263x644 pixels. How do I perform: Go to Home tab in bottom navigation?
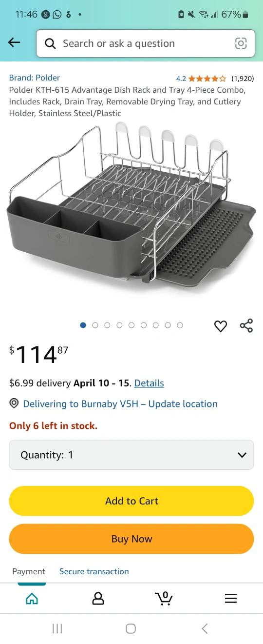point(32,599)
